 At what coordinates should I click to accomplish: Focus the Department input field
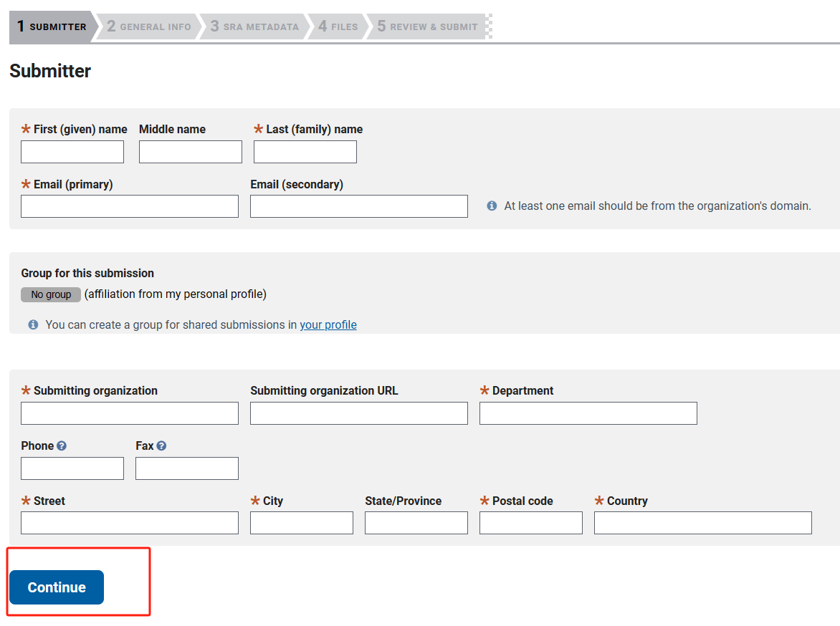point(588,413)
